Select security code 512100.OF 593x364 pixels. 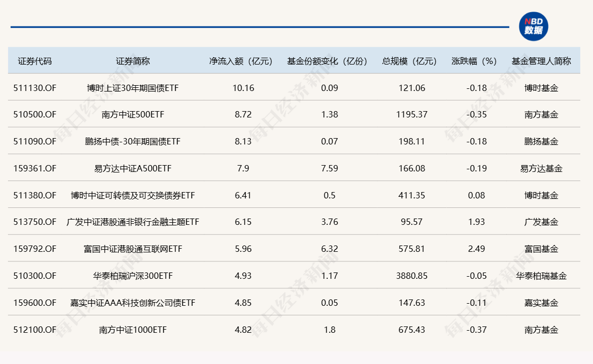(35, 330)
